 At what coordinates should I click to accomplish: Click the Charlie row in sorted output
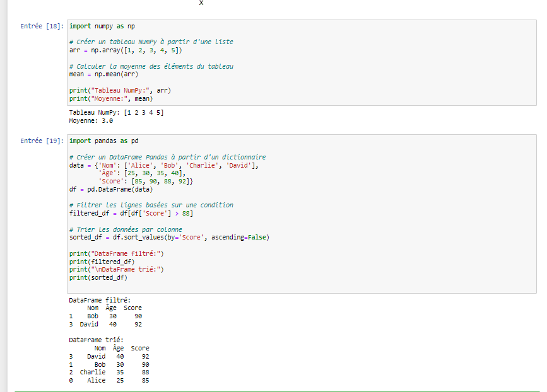tap(109, 372)
